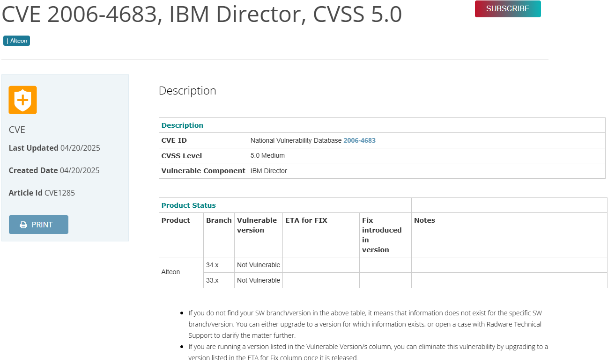Click the PRINT button label
615x364 pixels.
(x=42, y=225)
